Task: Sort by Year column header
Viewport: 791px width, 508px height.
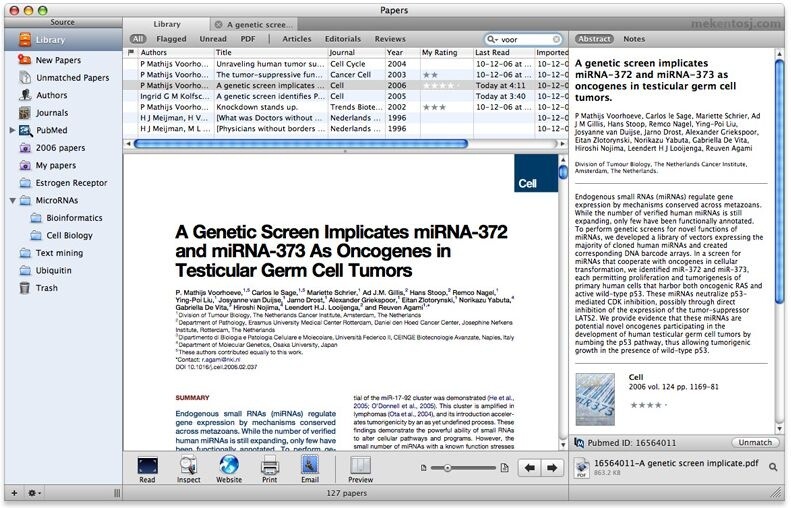Action: click(403, 52)
